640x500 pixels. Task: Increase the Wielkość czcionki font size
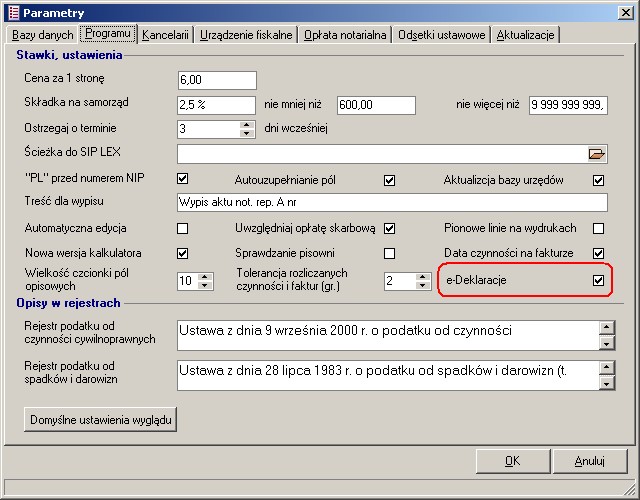coord(206,277)
